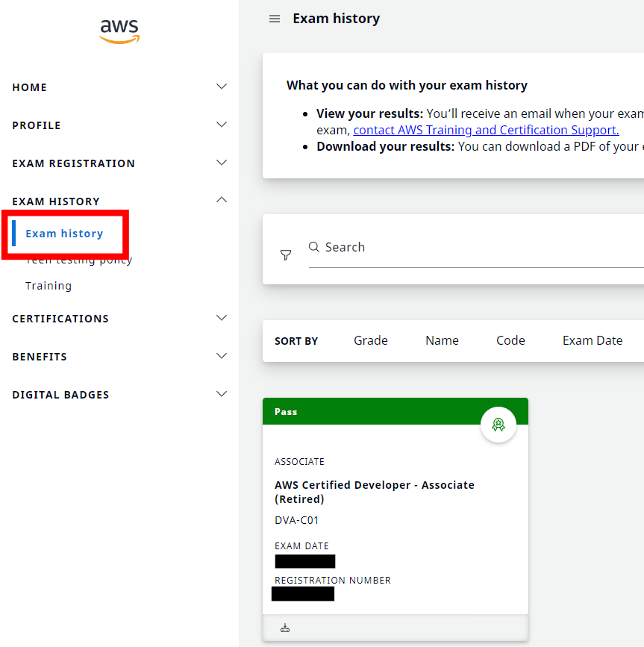Viewport: 644px width, 647px height.
Task: Expand the DIGITAL BADGES chevron
Action: coord(222,394)
